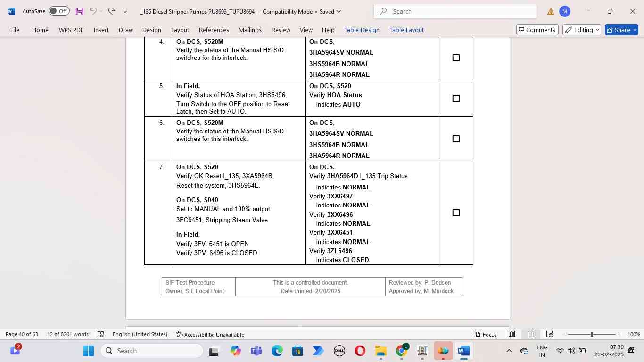Click English (United States) language indicator
This screenshot has height=362, width=644.
[x=140, y=334]
